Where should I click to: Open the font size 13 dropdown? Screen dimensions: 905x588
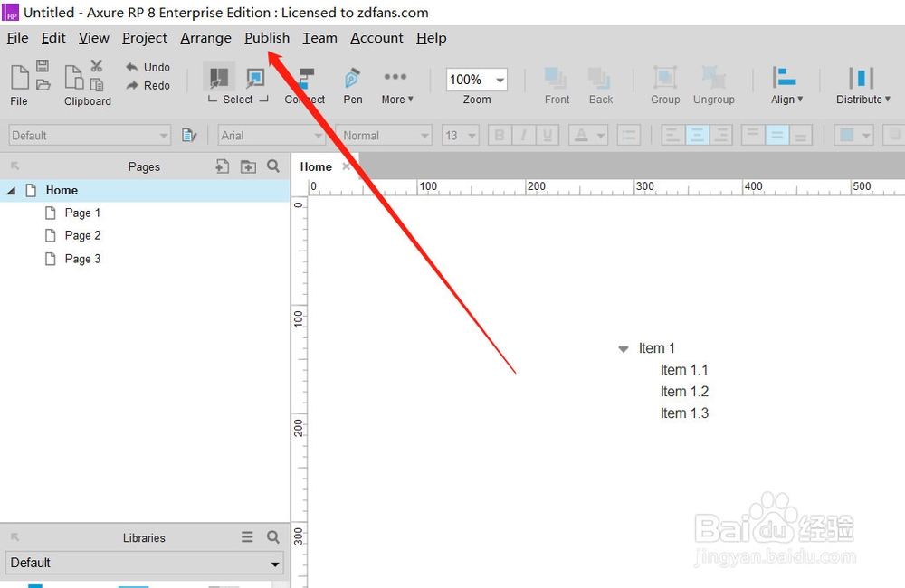click(x=460, y=135)
